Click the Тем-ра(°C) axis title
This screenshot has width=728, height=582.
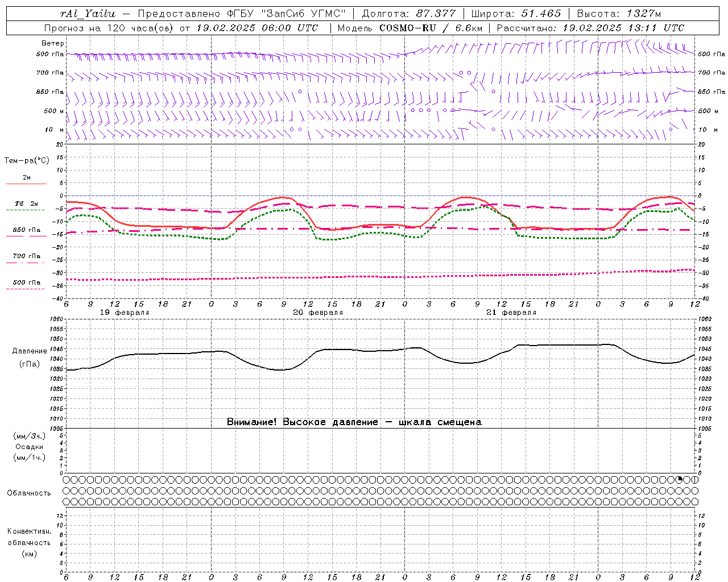[27, 161]
